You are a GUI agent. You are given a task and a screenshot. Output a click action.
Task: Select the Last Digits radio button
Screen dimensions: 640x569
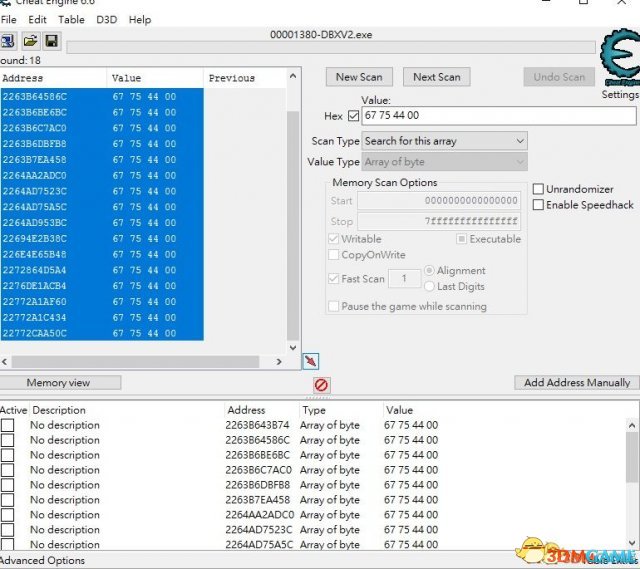pyautogui.click(x=430, y=286)
